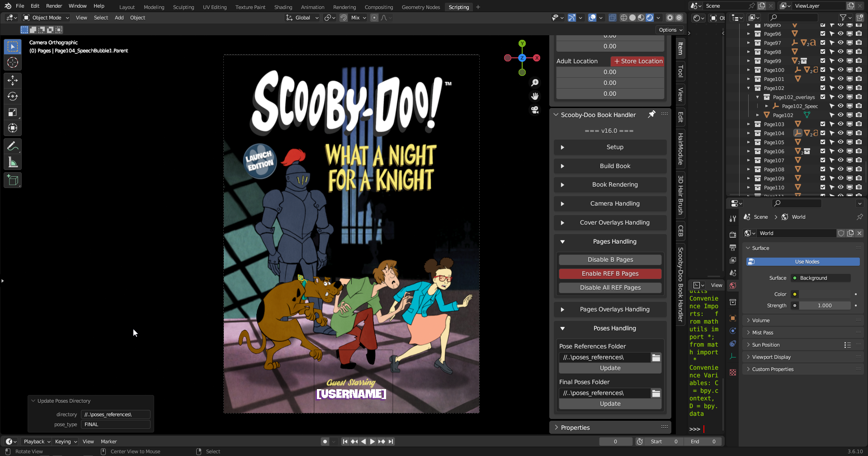
Task: Expand the Properties panel in sidebar
Action: 610,428
